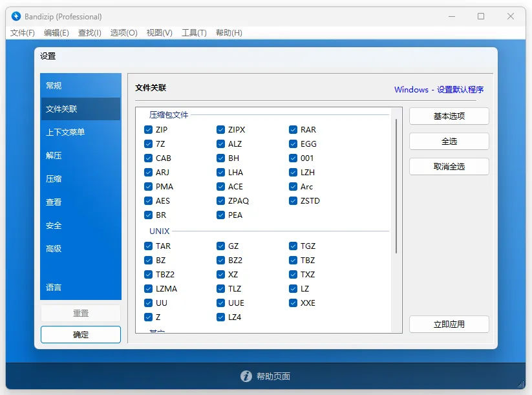Click the 全选 button
Viewport: 532px width, 395px height.
pyautogui.click(x=449, y=141)
